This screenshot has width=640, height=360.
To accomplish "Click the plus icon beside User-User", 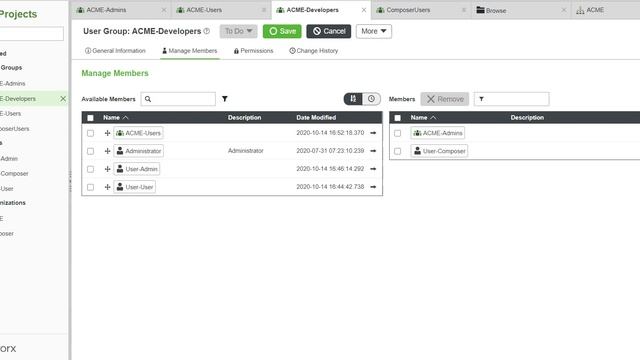I will [107, 187].
